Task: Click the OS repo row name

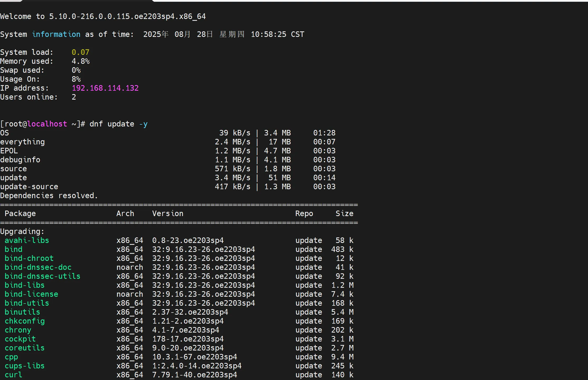Action: 4,133
